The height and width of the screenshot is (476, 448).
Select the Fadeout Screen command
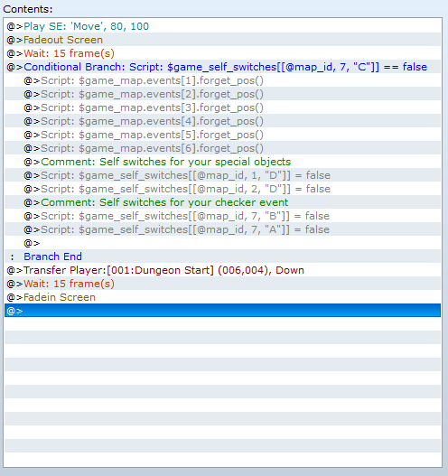(222, 40)
